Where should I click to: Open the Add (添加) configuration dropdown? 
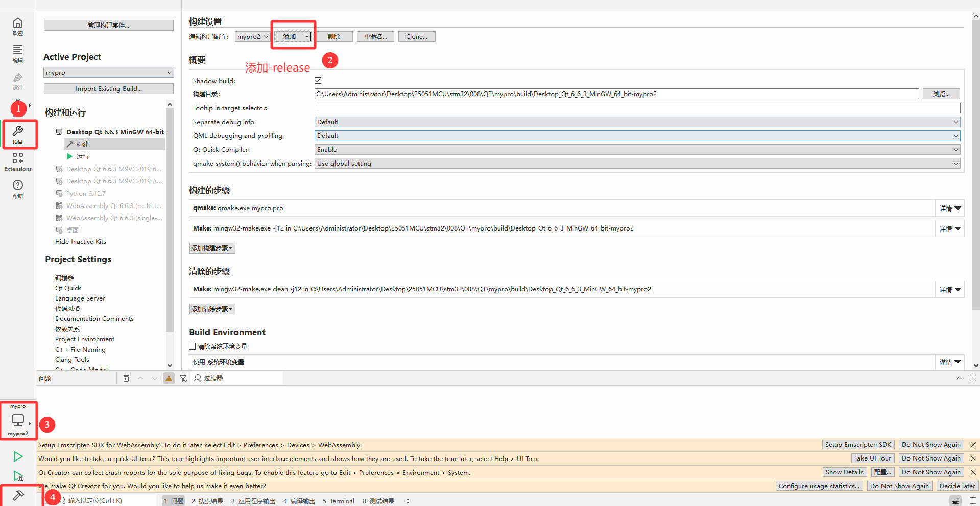[x=293, y=37]
